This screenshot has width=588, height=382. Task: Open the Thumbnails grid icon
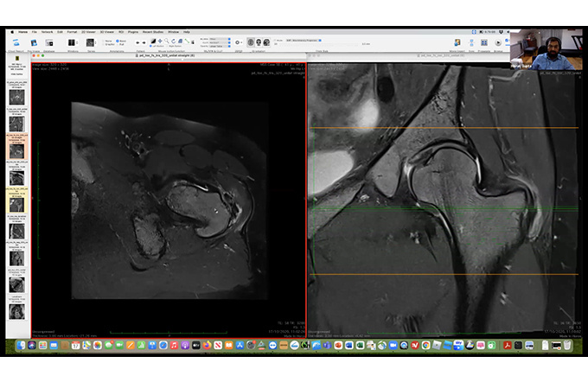[x=483, y=41]
